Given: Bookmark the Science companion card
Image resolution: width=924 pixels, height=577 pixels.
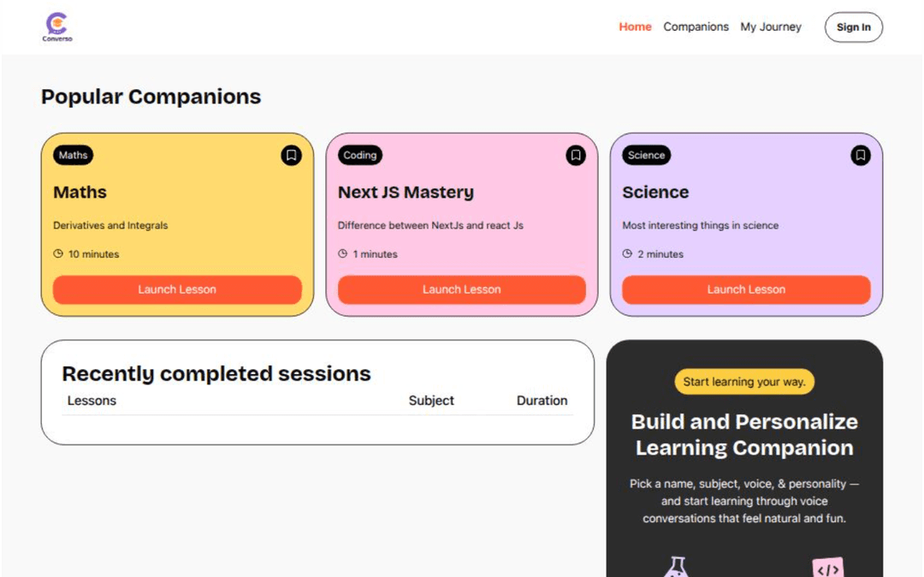Looking at the screenshot, I should (x=860, y=155).
